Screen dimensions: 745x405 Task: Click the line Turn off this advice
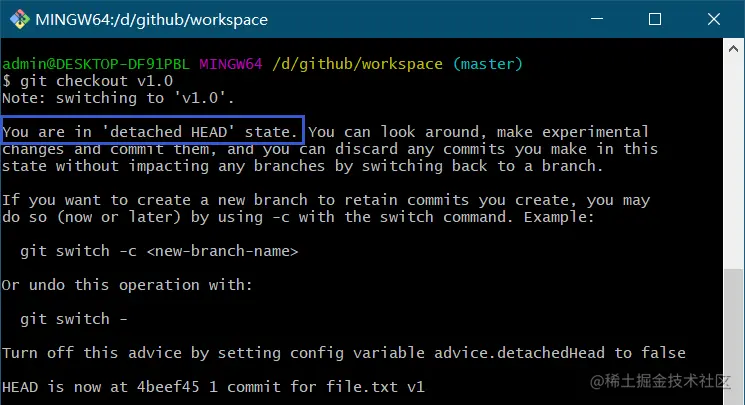344,353
